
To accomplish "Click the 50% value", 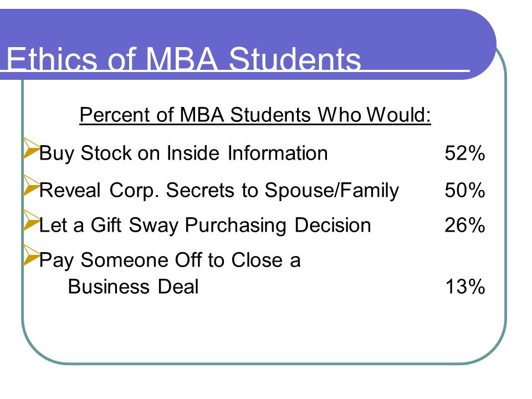I will (465, 190).
